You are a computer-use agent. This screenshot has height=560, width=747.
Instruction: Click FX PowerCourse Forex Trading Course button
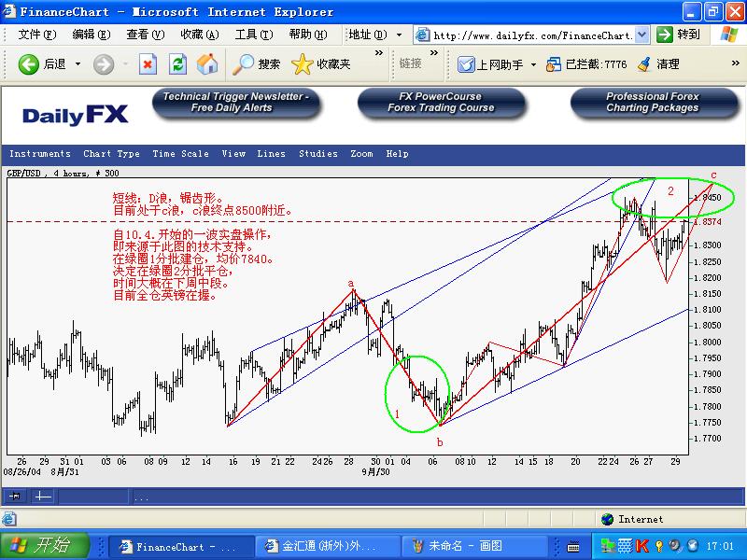point(441,103)
